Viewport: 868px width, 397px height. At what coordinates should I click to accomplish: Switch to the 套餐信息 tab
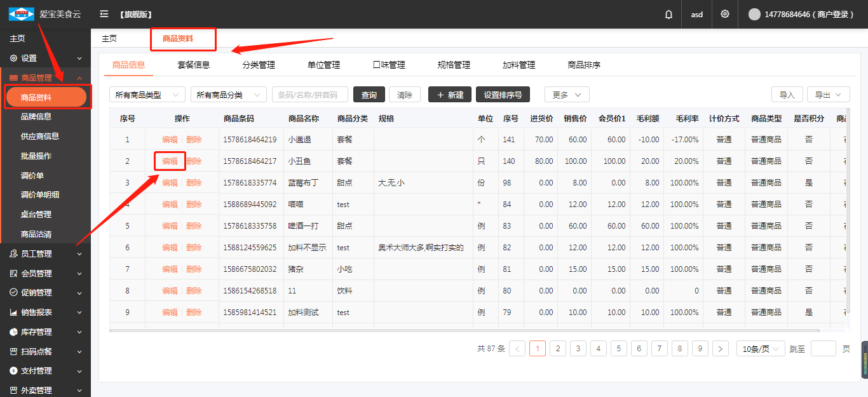click(x=193, y=65)
